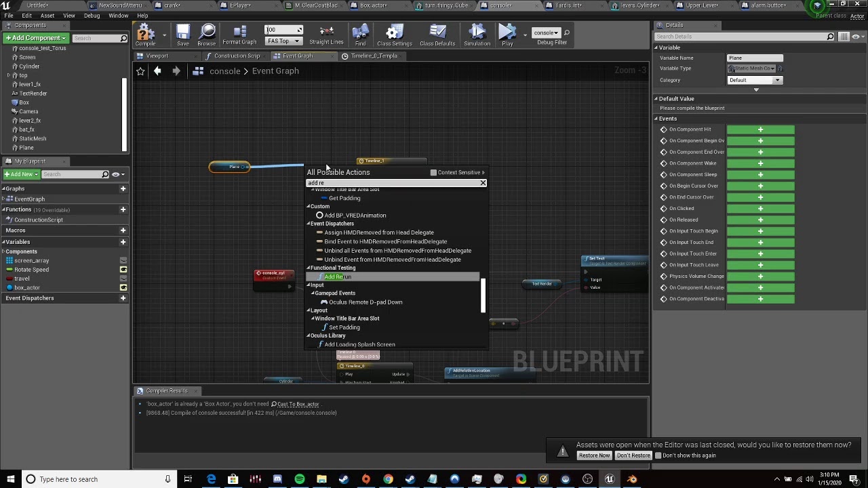Click the Browse toolbar icon
Viewport: 868px width, 488px height.
pyautogui.click(x=207, y=35)
